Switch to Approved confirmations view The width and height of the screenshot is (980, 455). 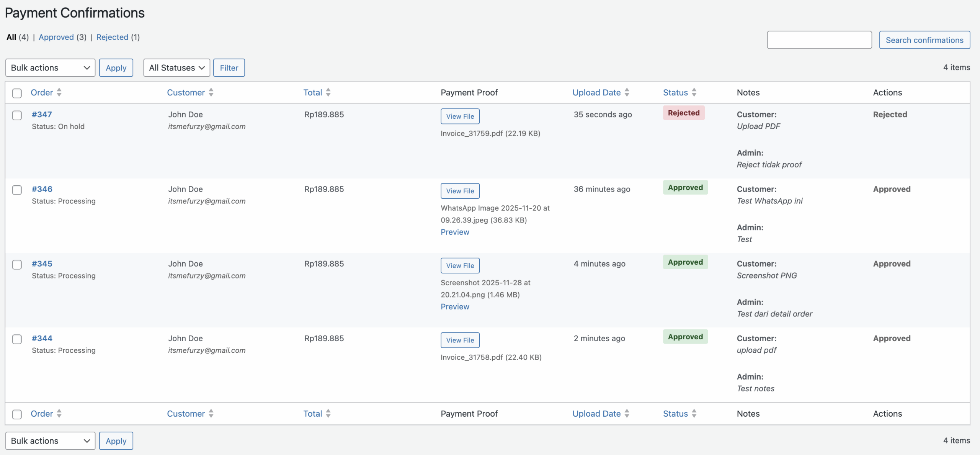click(x=56, y=37)
